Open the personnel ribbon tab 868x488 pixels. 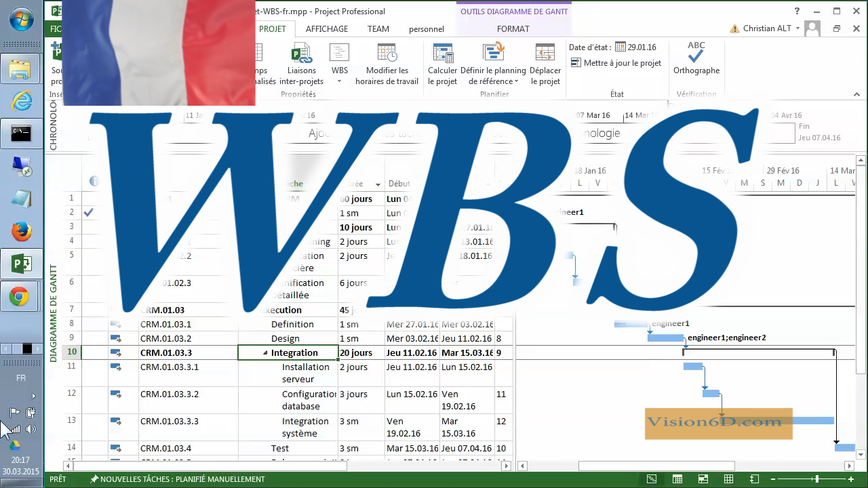point(427,29)
